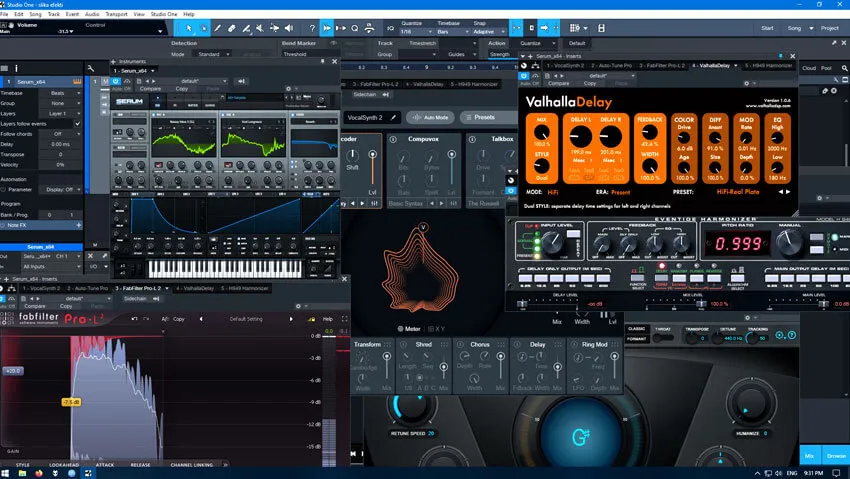Open the Guides dropdown in the Track section
The height and width of the screenshot is (479, 850).
(460, 54)
